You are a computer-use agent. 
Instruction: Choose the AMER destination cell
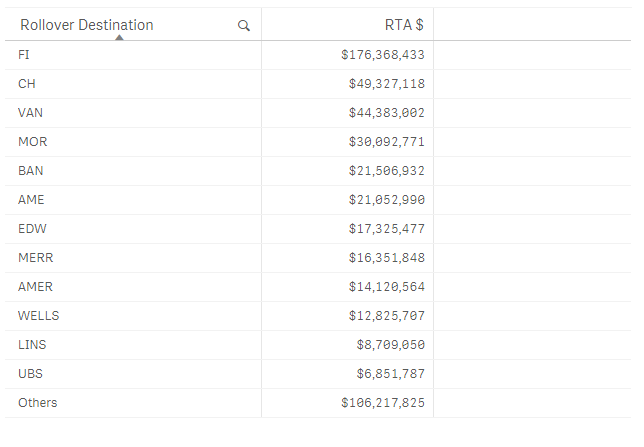tap(35, 287)
